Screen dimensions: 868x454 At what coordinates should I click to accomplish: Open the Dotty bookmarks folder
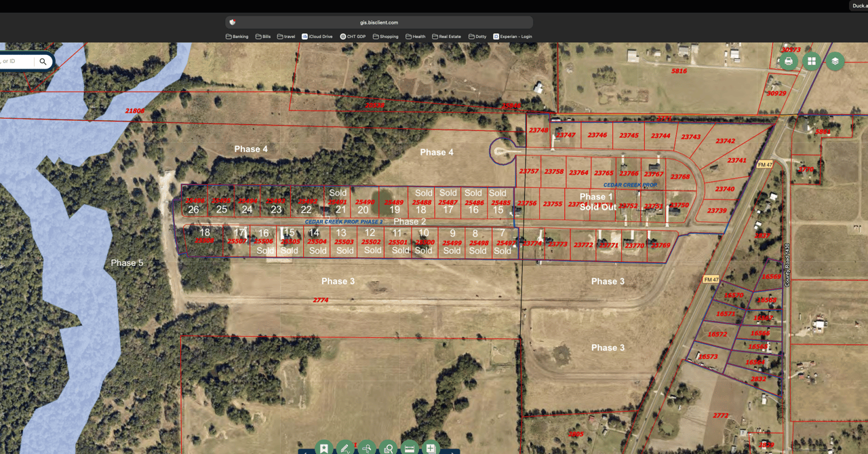pos(477,37)
